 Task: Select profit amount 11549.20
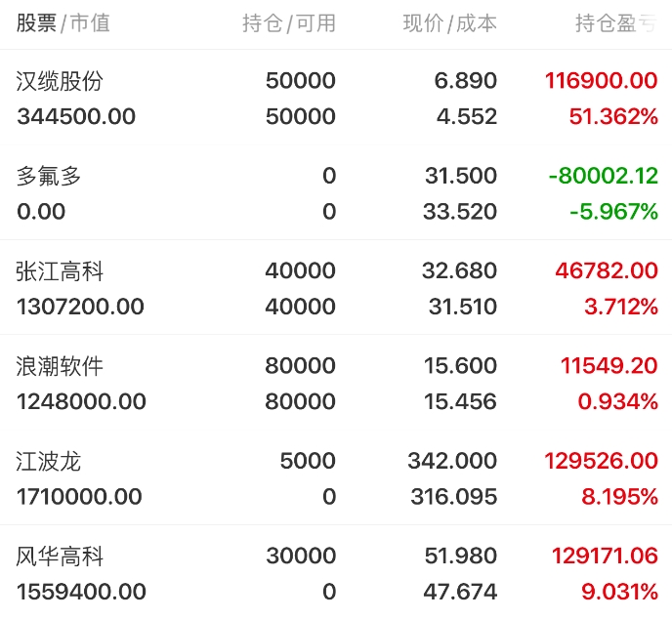tap(609, 366)
